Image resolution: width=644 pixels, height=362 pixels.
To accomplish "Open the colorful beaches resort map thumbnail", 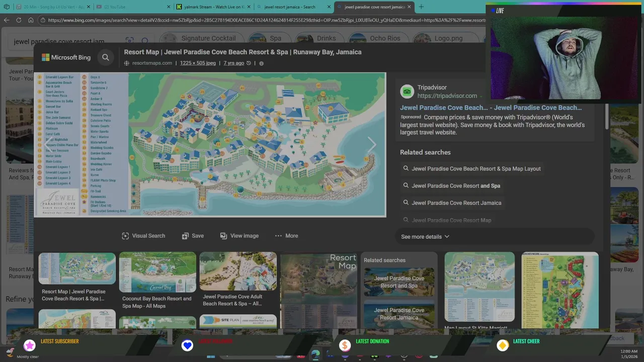I will [560, 290].
